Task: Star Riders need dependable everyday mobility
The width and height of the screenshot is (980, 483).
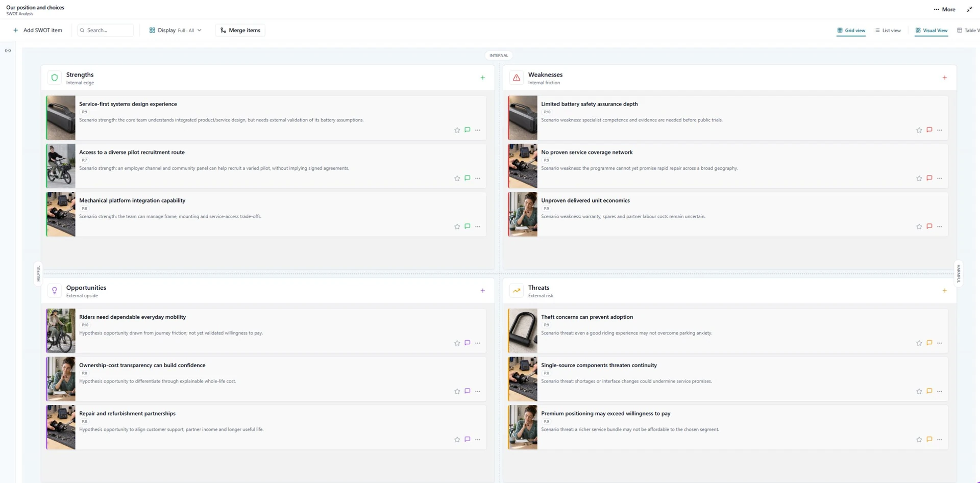Action: click(x=457, y=343)
